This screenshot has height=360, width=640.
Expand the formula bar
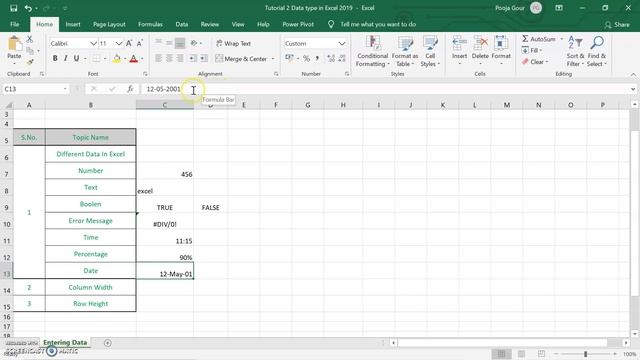coord(633,89)
